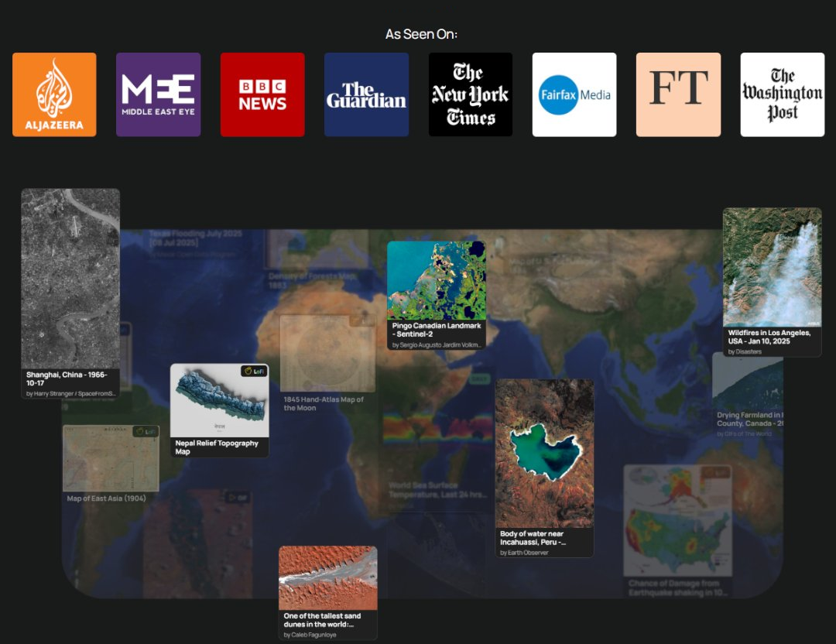
Task: Click title 'Body of water near Incahuassi, Peru'
Action: (x=533, y=537)
